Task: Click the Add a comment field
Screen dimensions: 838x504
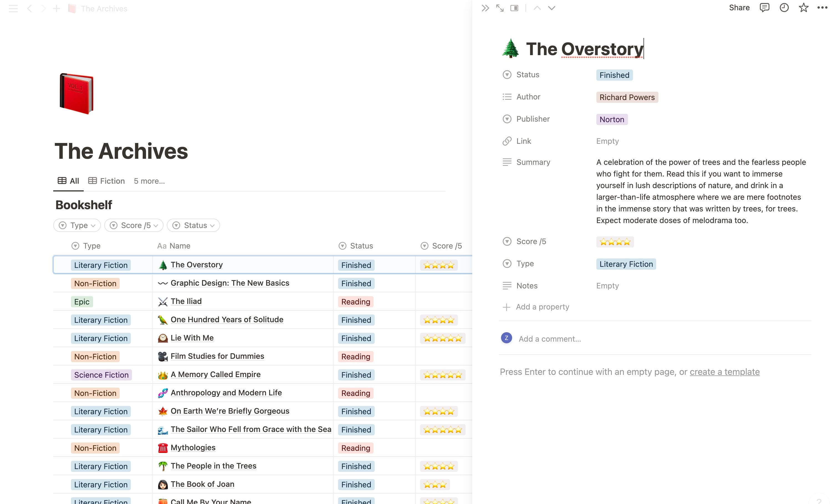Action: pos(550,339)
